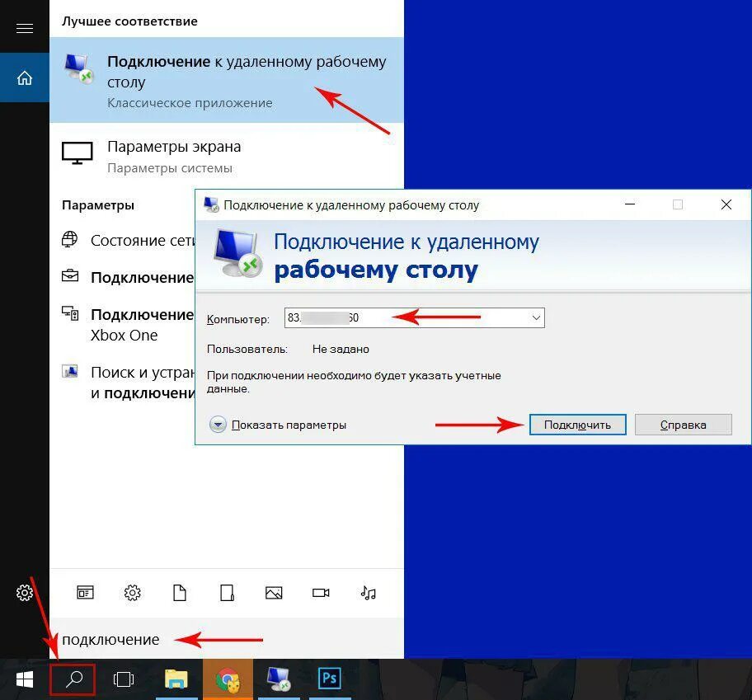Screen dimensions: 752x700
Task: Expand Показать параметры options
Action: click(278, 425)
